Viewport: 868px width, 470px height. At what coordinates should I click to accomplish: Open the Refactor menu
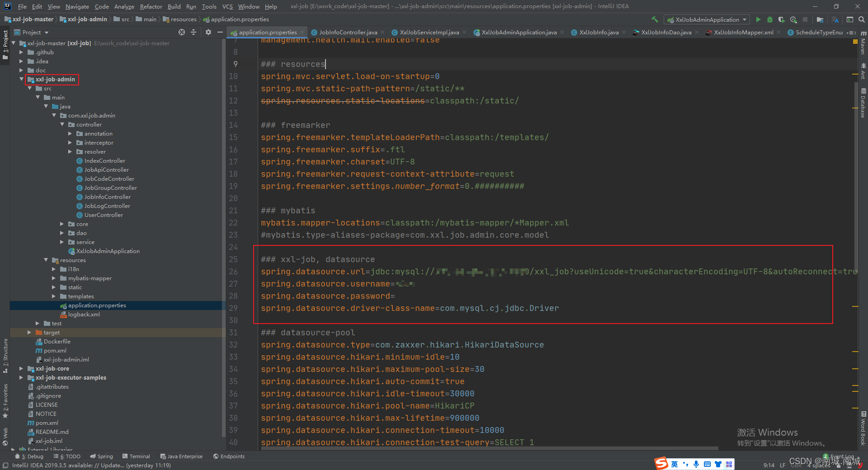(x=151, y=6)
